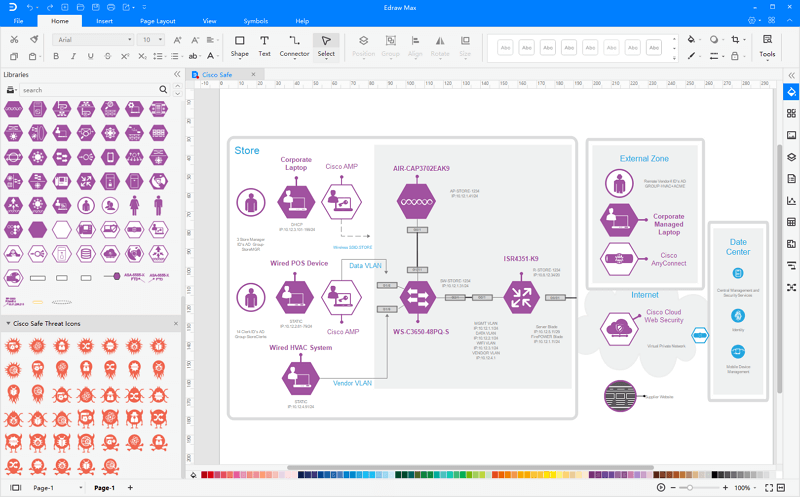Collapse the right sidebar panel
Screen dimensions: 800x497
tap(791, 75)
